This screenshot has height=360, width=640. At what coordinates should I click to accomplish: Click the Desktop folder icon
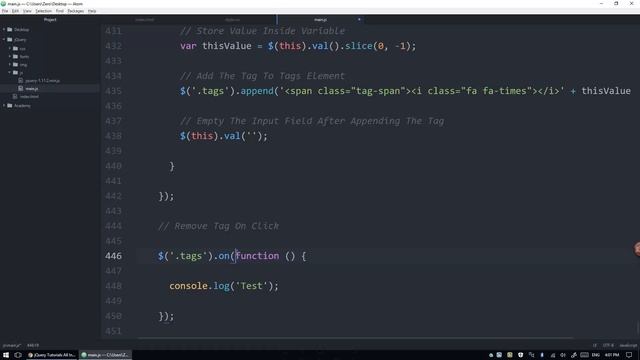[x=10, y=29]
